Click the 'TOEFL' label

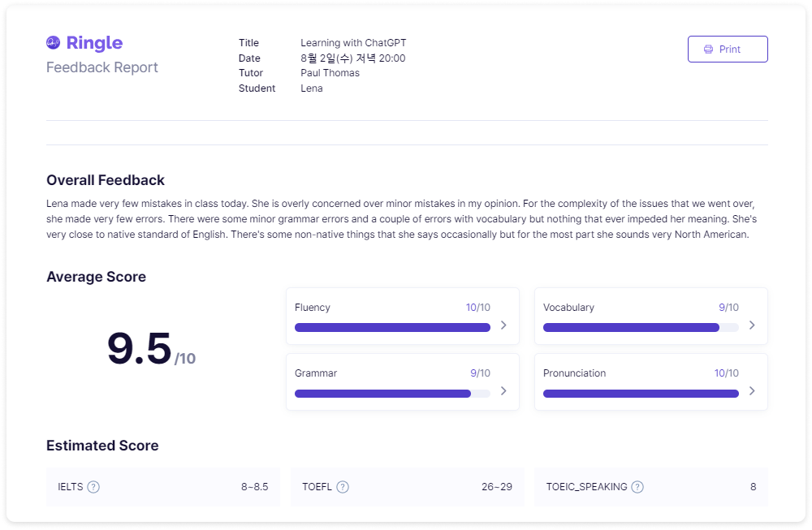[317, 487]
